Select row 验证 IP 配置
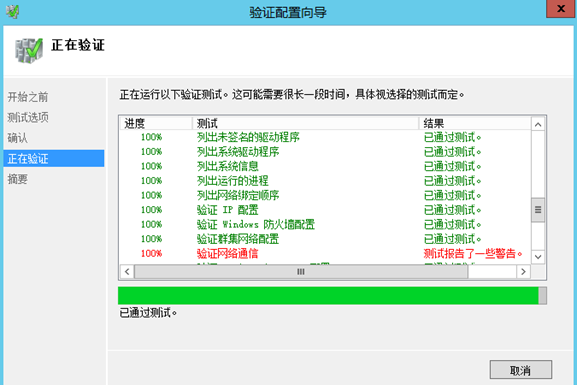 [x=325, y=210]
